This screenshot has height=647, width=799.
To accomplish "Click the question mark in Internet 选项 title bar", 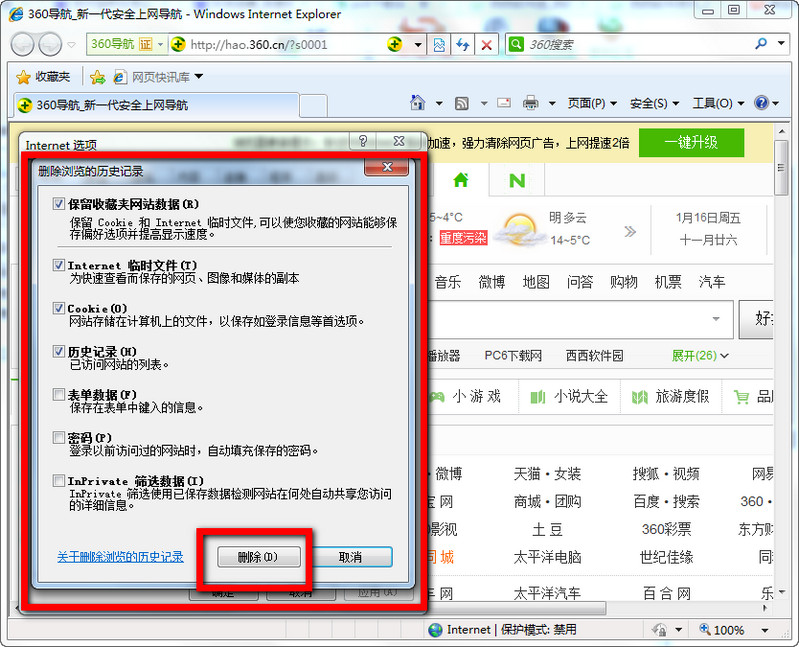I will click(363, 141).
